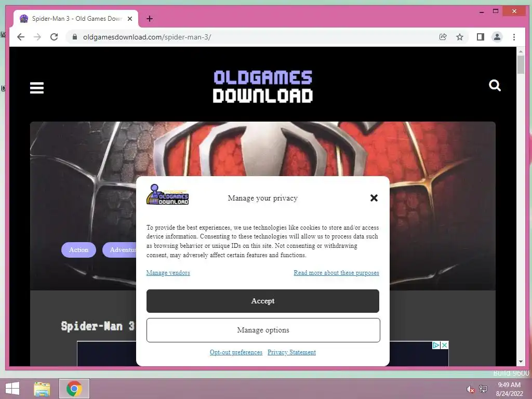This screenshot has height=399, width=532.
Task: Bookmark this page with the star icon
Action: pyautogui.click(x=459, y=37)
